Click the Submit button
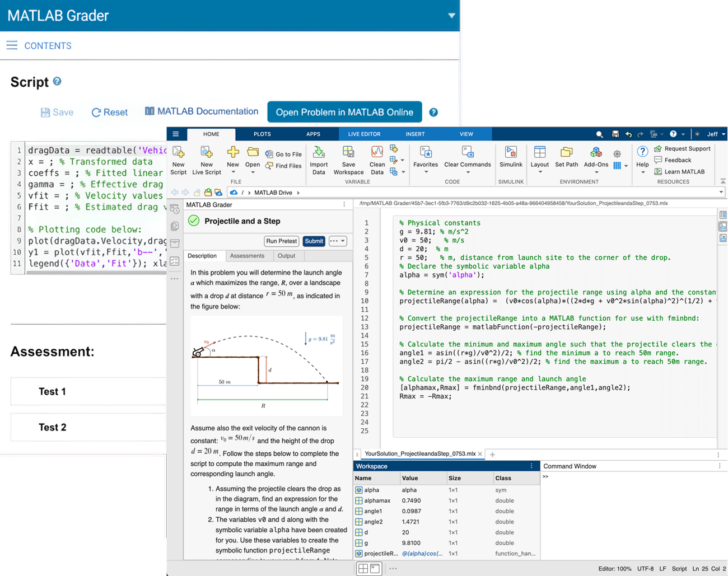Screen dimensions: 728x576 coord(314,241)
